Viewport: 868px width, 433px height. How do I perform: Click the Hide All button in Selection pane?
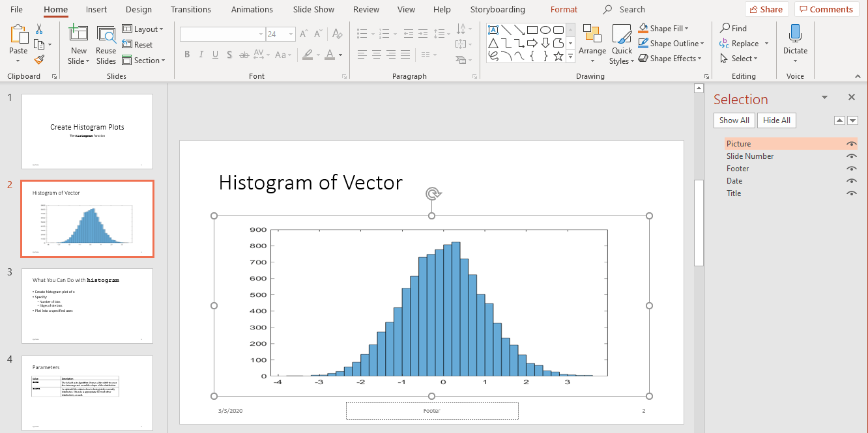point(776,120)
